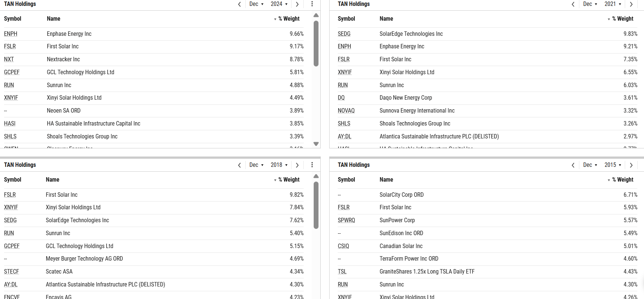Go to previous period in 2018 holdings panel
The image size is (644, 299).
[239, 165]
